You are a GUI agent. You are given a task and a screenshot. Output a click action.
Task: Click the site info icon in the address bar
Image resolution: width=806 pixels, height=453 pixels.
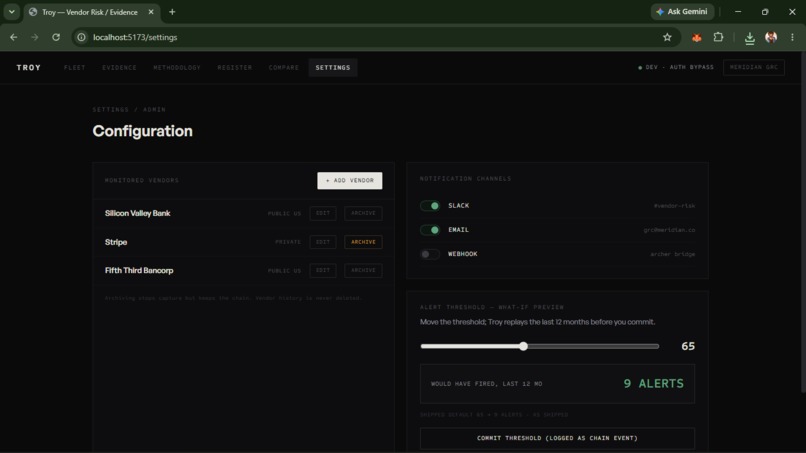pos(81,37)
